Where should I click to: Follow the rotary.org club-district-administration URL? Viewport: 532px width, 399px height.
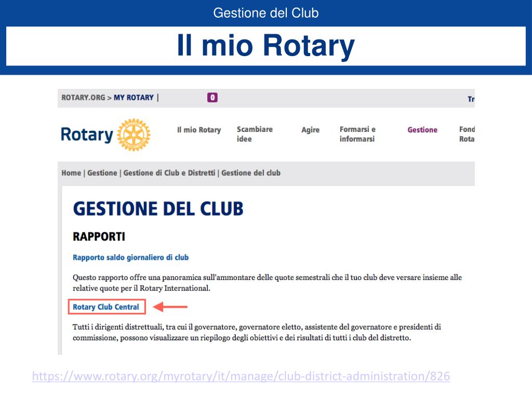(241, 376)
